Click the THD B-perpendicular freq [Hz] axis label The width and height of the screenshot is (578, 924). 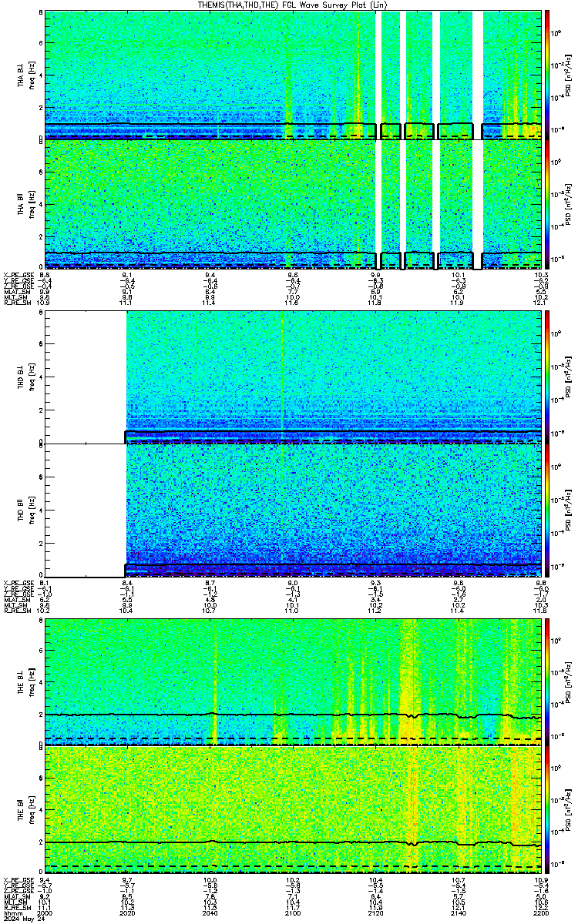[x=33, y=377]
